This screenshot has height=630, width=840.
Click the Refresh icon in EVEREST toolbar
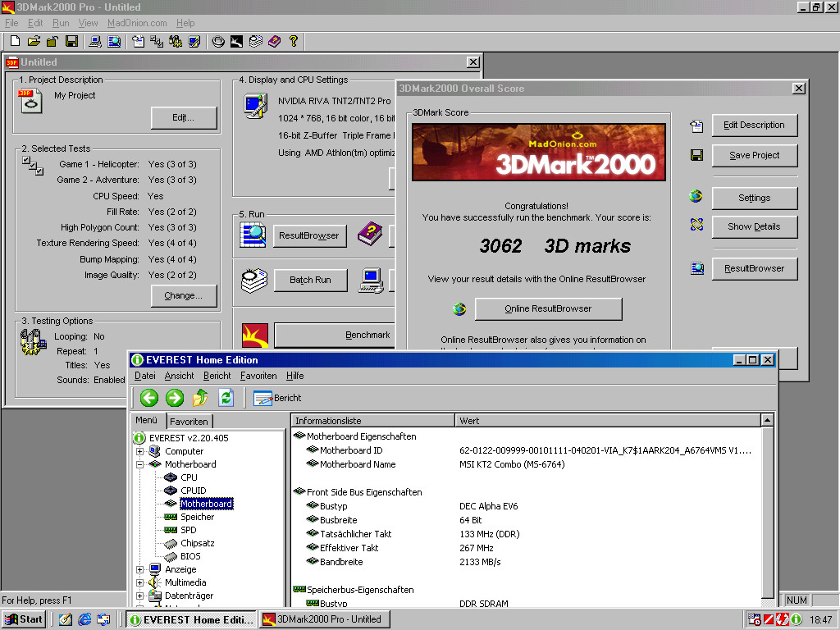tap(226, 398)
